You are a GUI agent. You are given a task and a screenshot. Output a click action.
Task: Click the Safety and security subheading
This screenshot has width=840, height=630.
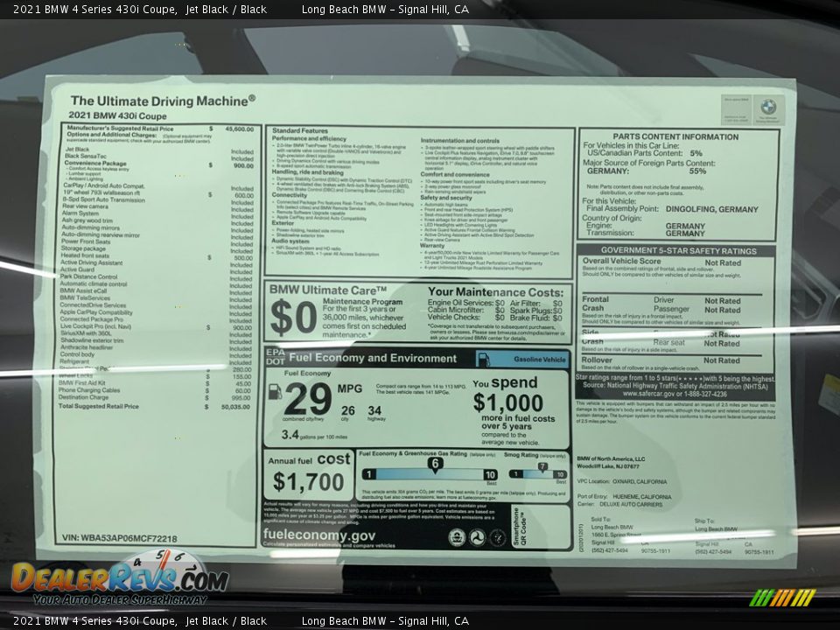point(445,199)
